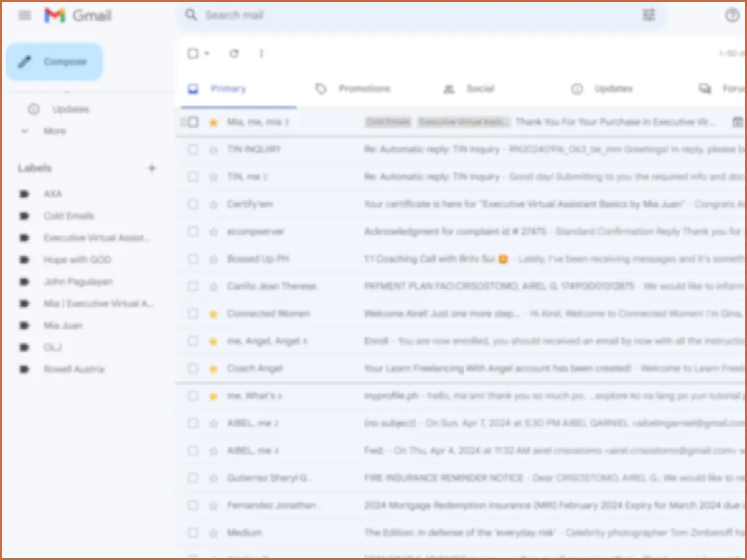Select the Mia, me, mia email checkbox
This screenshot has height=560, width=747.
[193, 122]
